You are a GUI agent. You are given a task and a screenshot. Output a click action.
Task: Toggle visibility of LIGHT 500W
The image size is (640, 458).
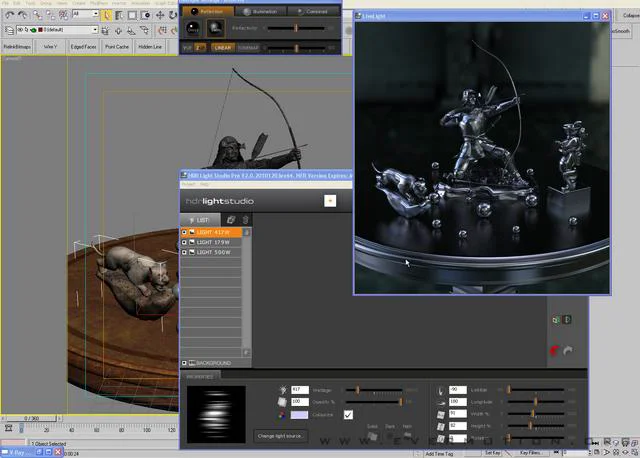pos(184,252)
